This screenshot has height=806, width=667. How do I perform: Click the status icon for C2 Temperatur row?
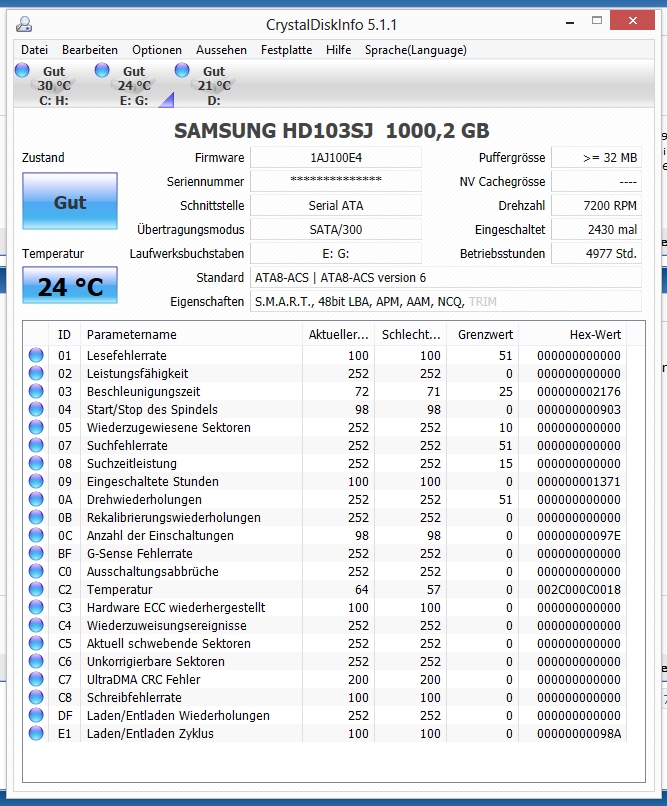[36, 589]
